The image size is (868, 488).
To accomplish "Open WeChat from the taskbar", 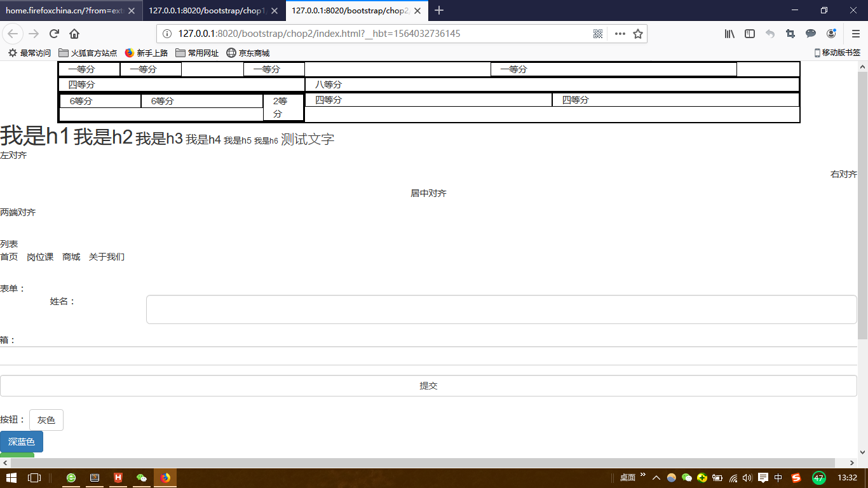I will point(142,478).
